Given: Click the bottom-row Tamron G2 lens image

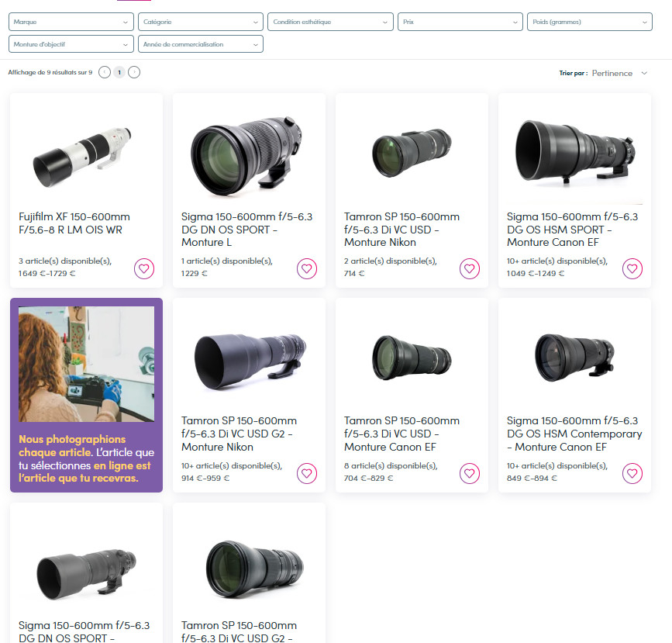Looking at the screenshot, I should coord(254,569).
